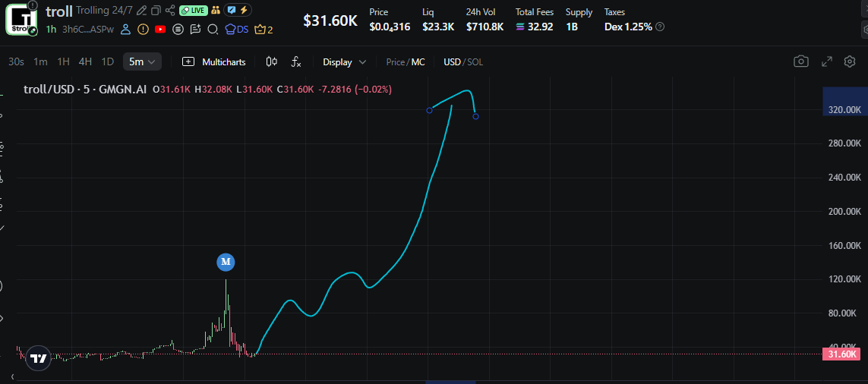This screenshot has width=868, height=384.
Task: Switch the chart to the 1m interval
Action: (x=40, y=62)
